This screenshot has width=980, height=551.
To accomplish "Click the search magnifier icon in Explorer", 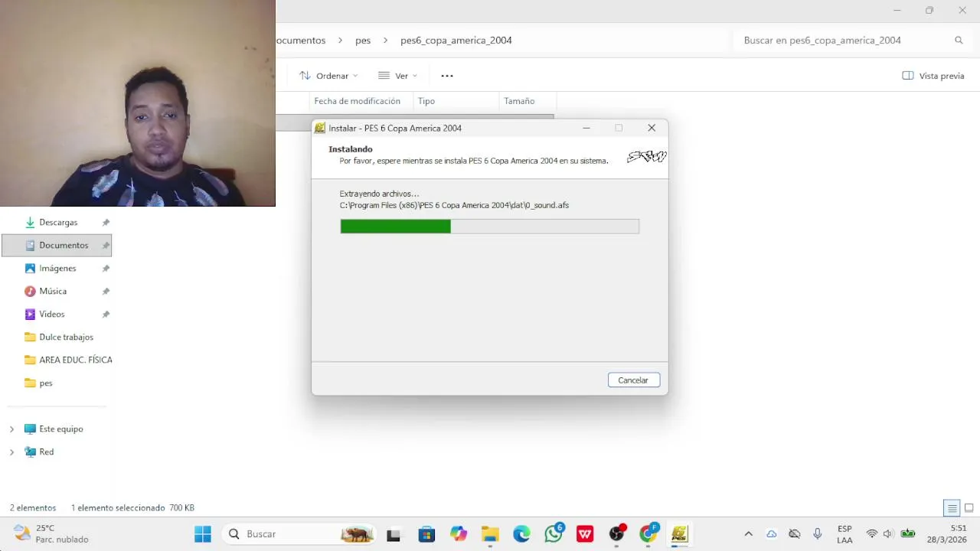I will point(959,41).
